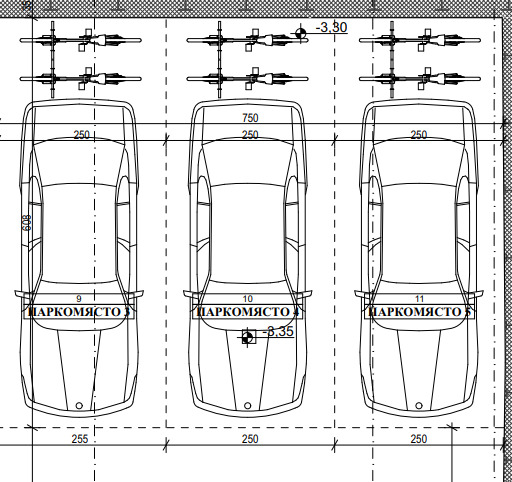Click the car roof in parking space 3

pos(79,233)
